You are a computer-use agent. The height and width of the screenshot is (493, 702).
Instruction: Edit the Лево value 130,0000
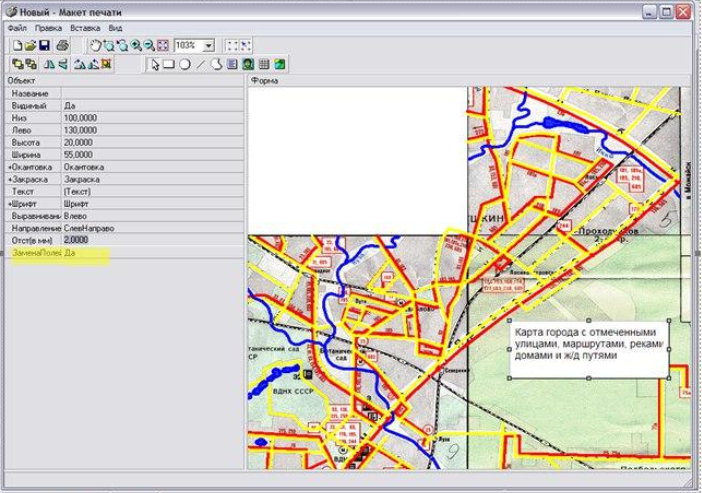tap(153, 130)
